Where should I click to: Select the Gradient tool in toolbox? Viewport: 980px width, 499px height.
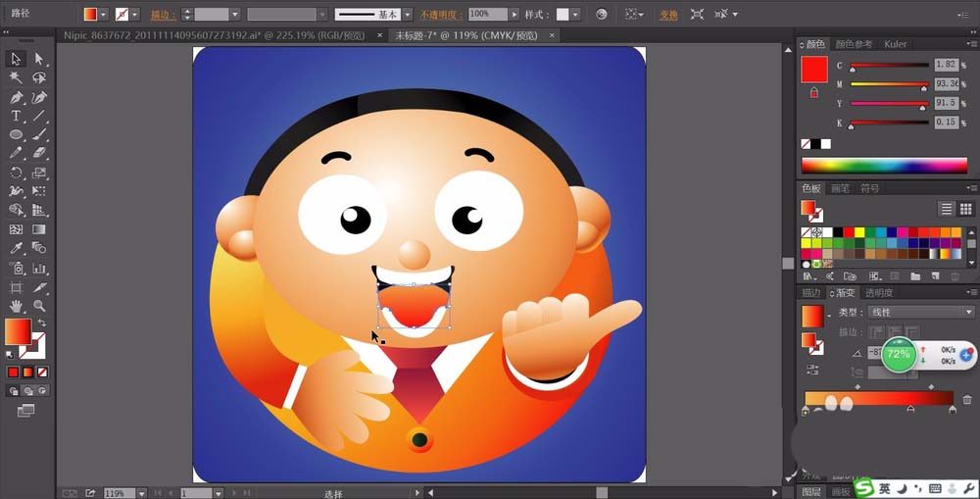(39, 229)
